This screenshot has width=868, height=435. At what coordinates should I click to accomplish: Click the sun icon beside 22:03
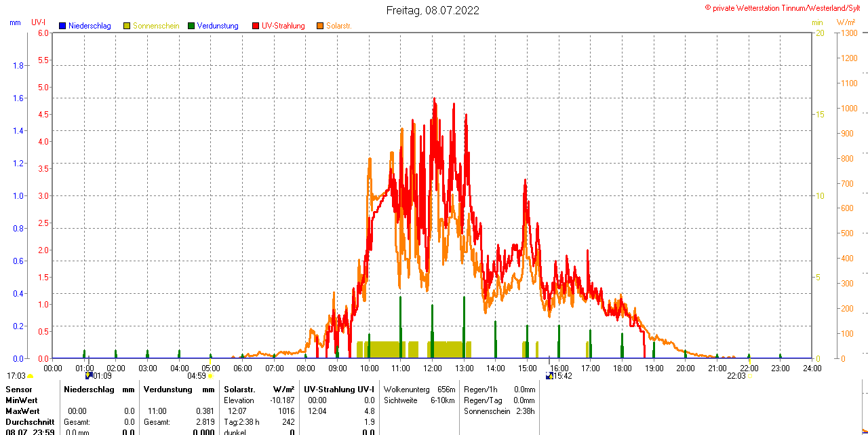[x=750, y=375]
